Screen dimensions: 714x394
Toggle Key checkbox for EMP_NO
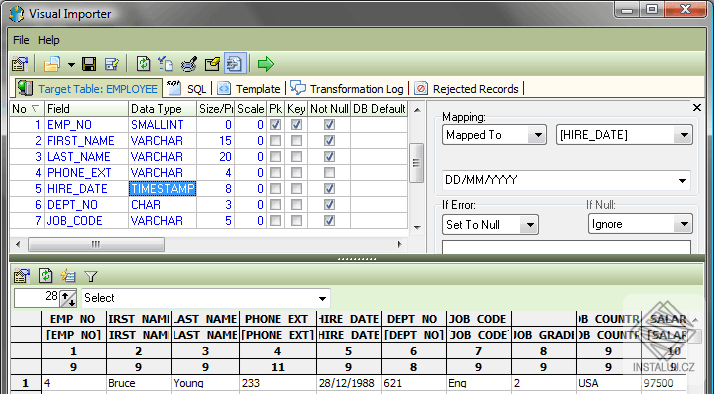[x=296, y=124]
